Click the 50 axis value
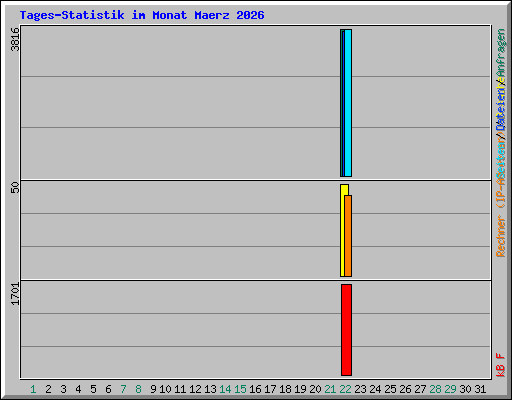This screenshot has width=512, height=400. point(15,188)
